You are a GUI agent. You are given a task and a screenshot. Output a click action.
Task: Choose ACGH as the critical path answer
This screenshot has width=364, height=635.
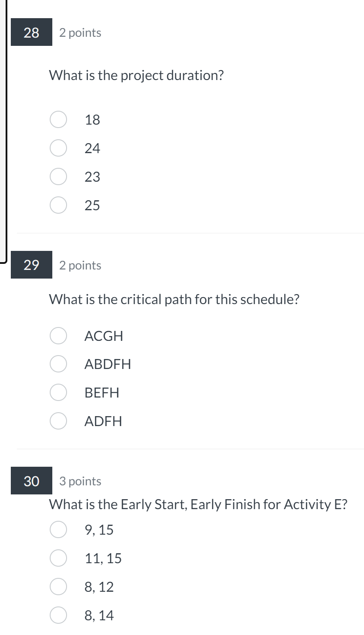[58, 336]
